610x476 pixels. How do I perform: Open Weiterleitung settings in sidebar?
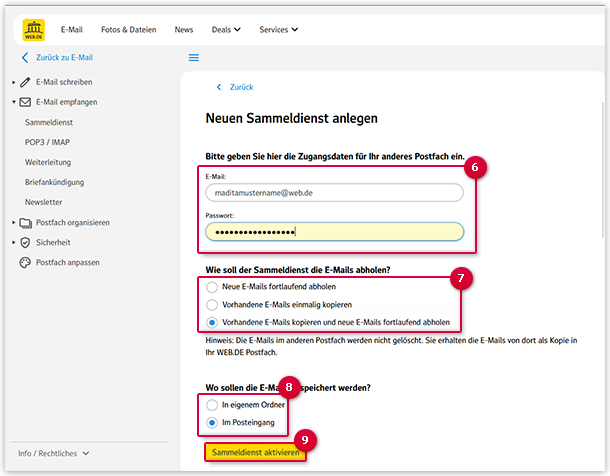click(48, 162)
